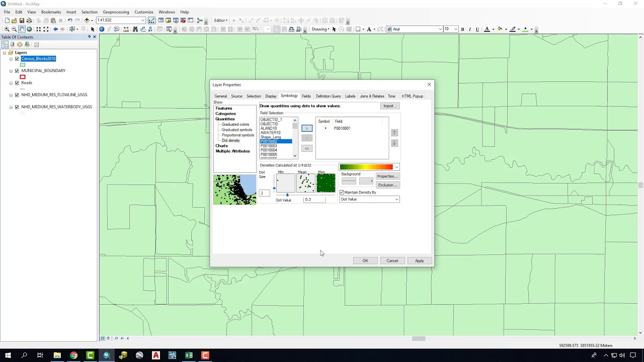
Task: Toggle NHD_MEDIUM_RES_WATERBODY_USGS layer checkbox
Action: pyautogui.click(x=17, y=107)
